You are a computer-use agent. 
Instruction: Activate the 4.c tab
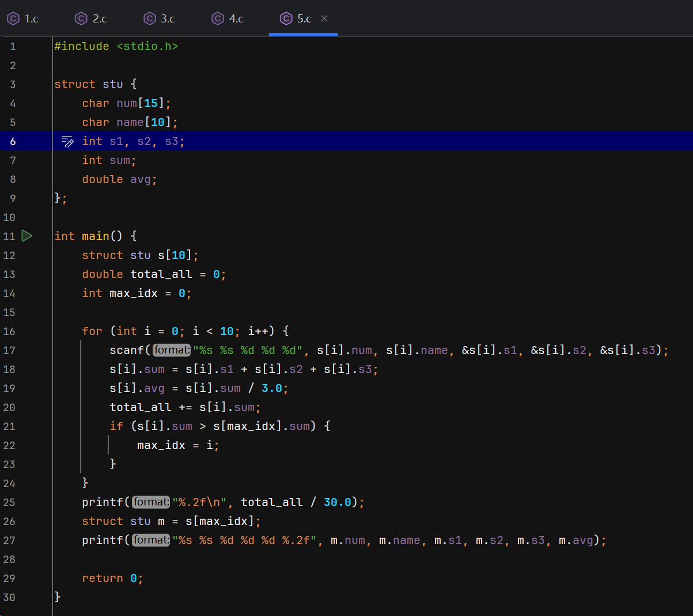(x=236, y=19)
